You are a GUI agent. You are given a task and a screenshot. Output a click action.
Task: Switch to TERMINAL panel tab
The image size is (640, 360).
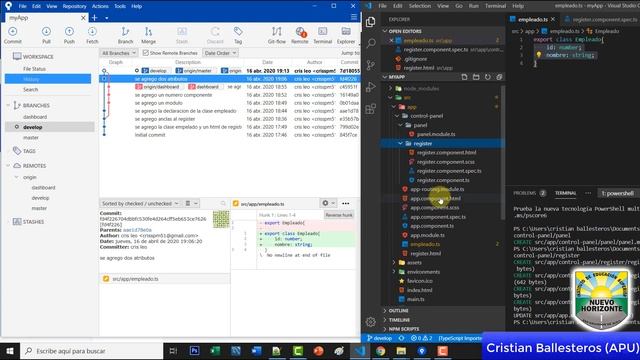tap(565, 193)
